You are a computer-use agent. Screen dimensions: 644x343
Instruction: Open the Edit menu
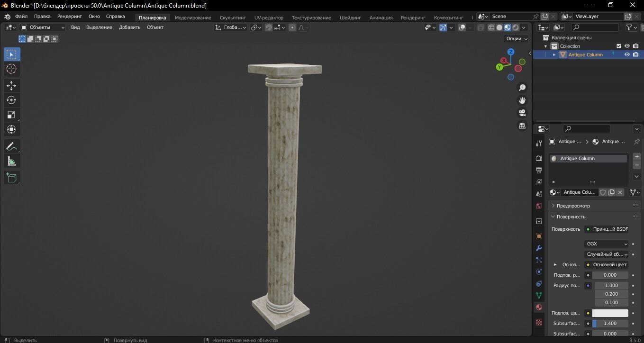(42, 17)
